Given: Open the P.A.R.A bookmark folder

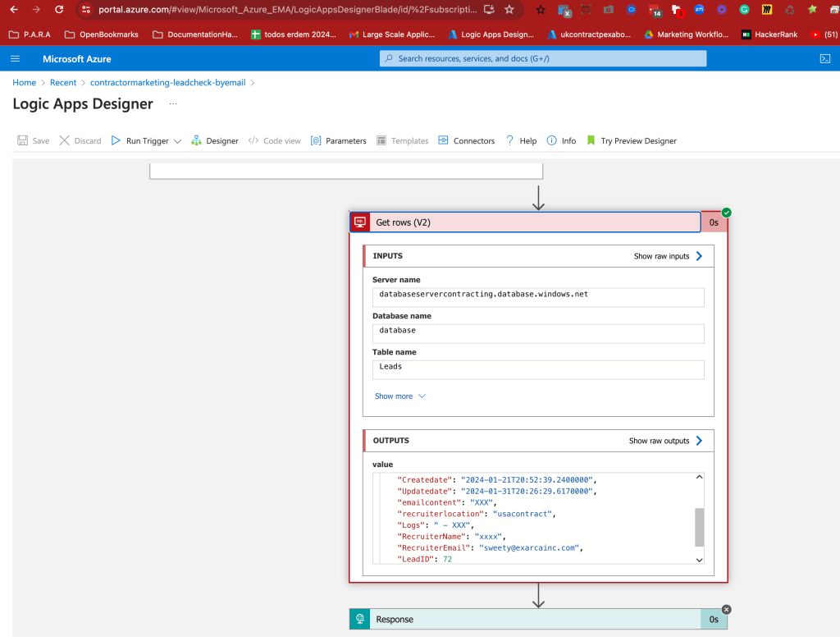Looking at the screenshot, I should tap(30, 34).
